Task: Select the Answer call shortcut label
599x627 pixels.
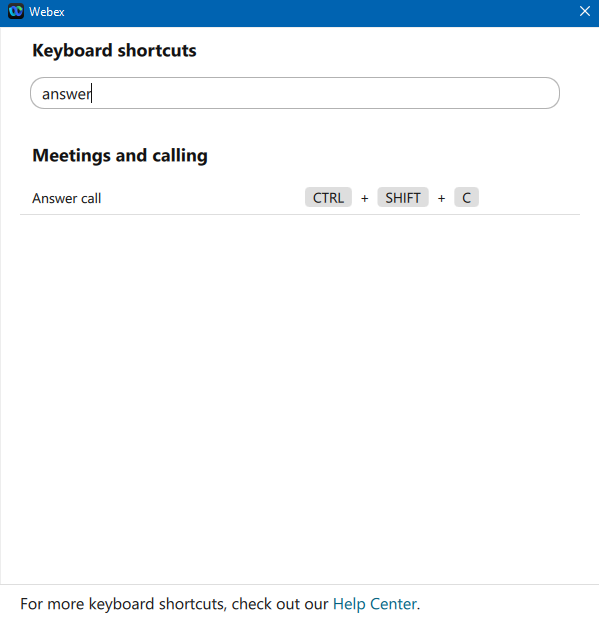Action: [67, 198]
